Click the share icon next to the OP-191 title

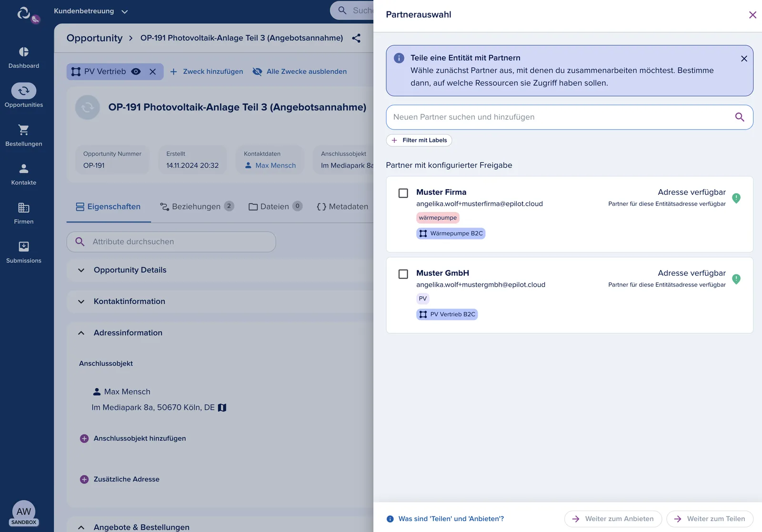(356, 38)
